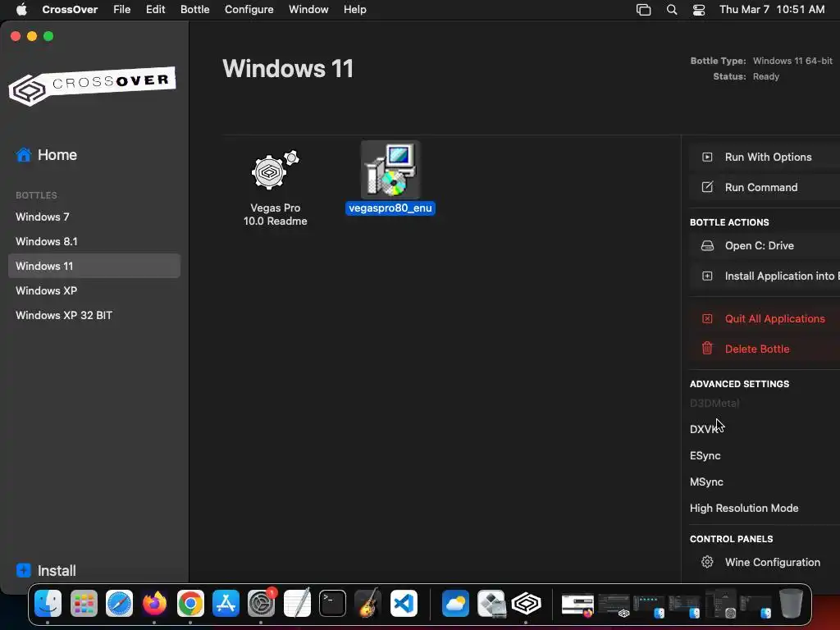Click the Stage Manager menu bar icon
Screen dimensions: 840x630
[643, 10]
